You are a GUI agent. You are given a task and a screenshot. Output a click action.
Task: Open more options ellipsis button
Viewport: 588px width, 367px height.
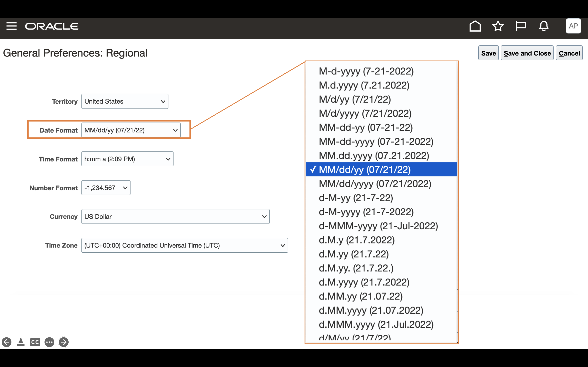tap(49, 342)
